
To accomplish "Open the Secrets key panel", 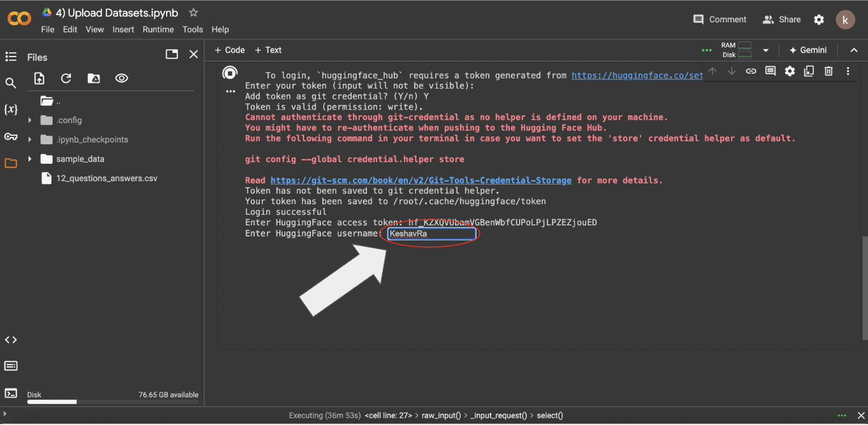I will (11, 136).
